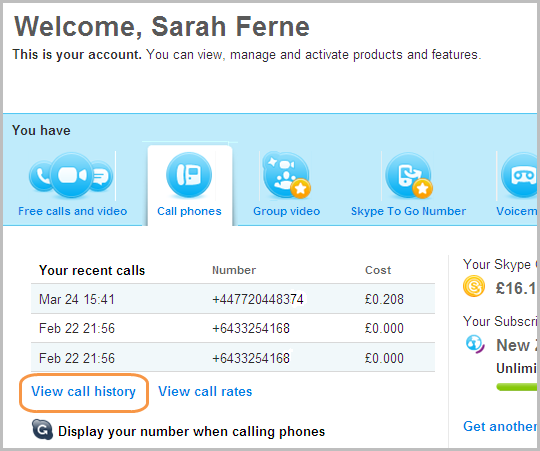
Task: Click the number +447720448374
Action: pos(258,299)
